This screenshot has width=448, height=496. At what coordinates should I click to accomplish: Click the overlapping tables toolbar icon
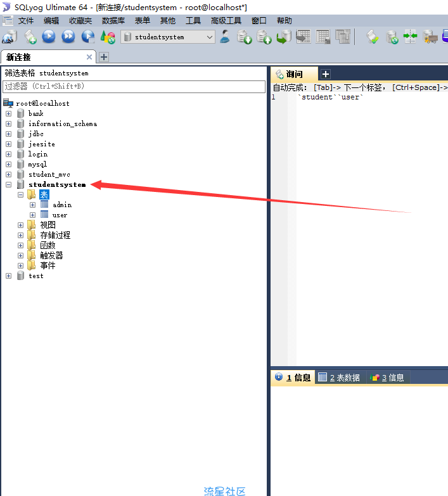pyautogui.click(x=343, y=37)
